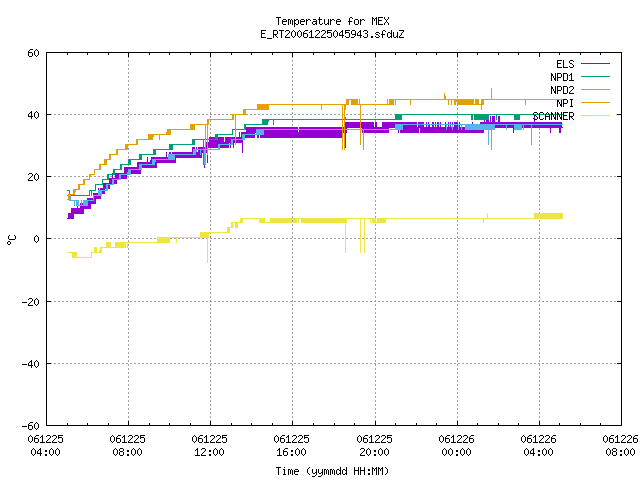Click the yellow SCANNER legend line sample
Screen dimensions: 640x480
pos(595,116)
